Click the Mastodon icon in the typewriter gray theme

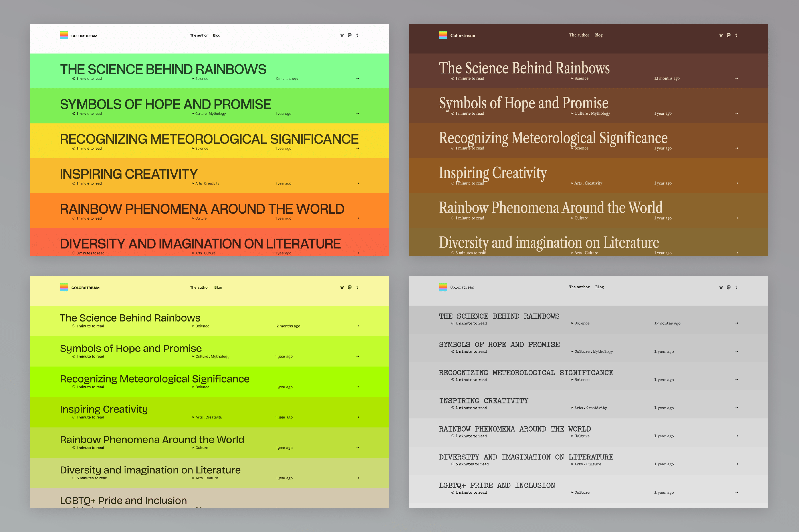tap(728, 287)
